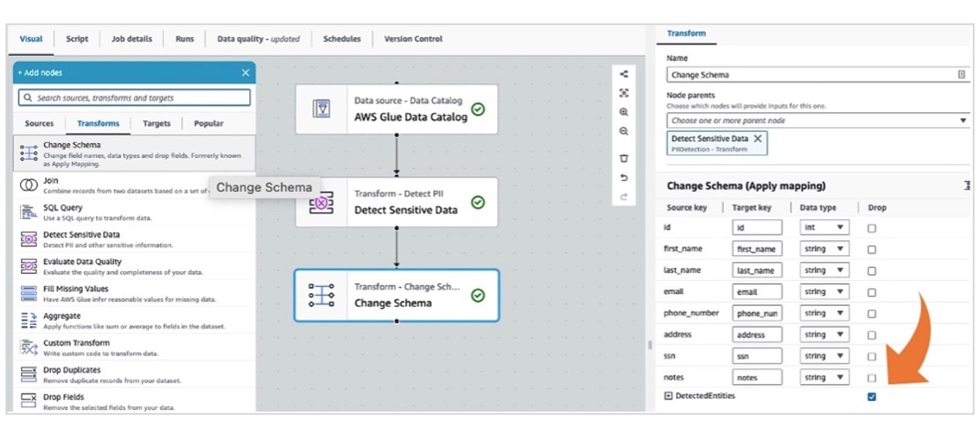Click the green check on Change Schema node
Image resolution: width=980 pixels, height=435 pixels.
(x=478, y=295)
